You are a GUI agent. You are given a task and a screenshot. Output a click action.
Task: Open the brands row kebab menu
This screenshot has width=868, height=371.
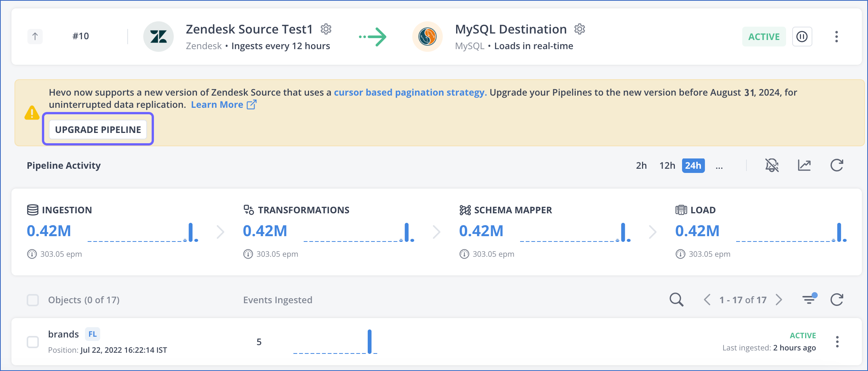click(837, 342)
